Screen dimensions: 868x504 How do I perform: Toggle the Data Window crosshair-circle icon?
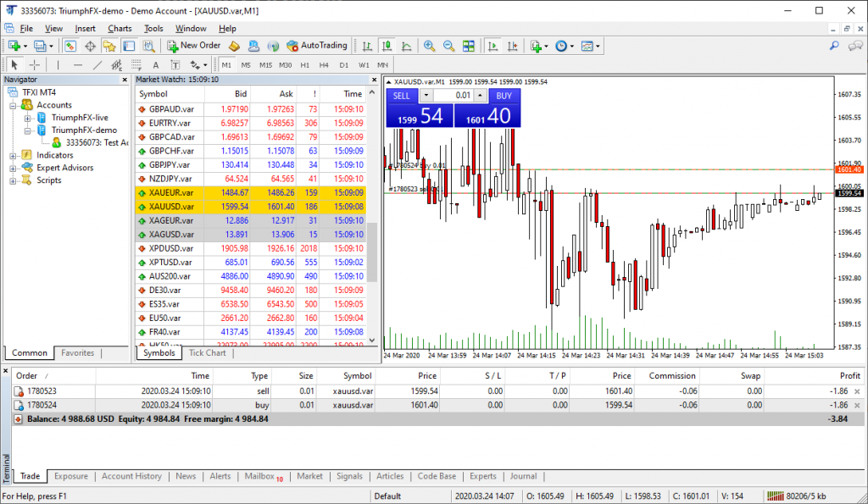pos(90,46)
